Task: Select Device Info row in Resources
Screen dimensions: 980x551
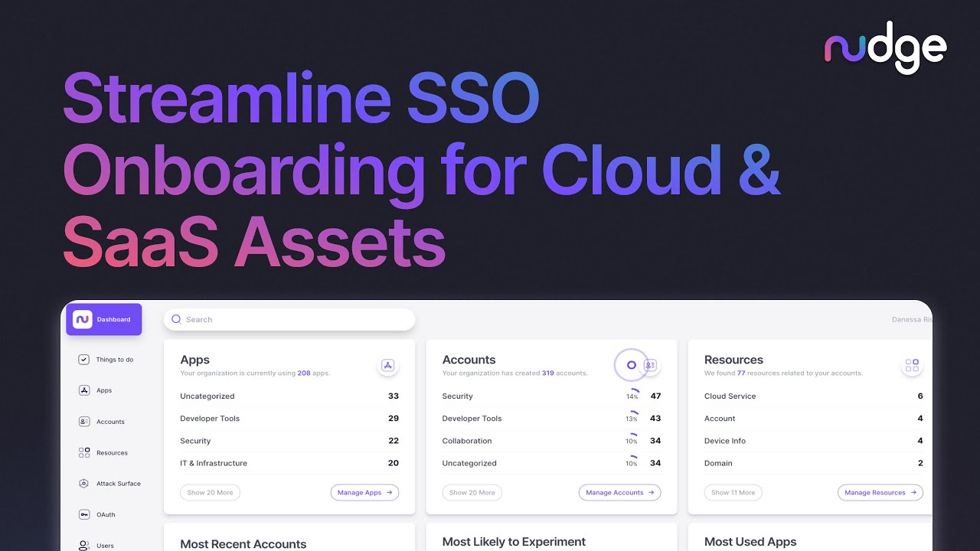Action: coord(814,441)
